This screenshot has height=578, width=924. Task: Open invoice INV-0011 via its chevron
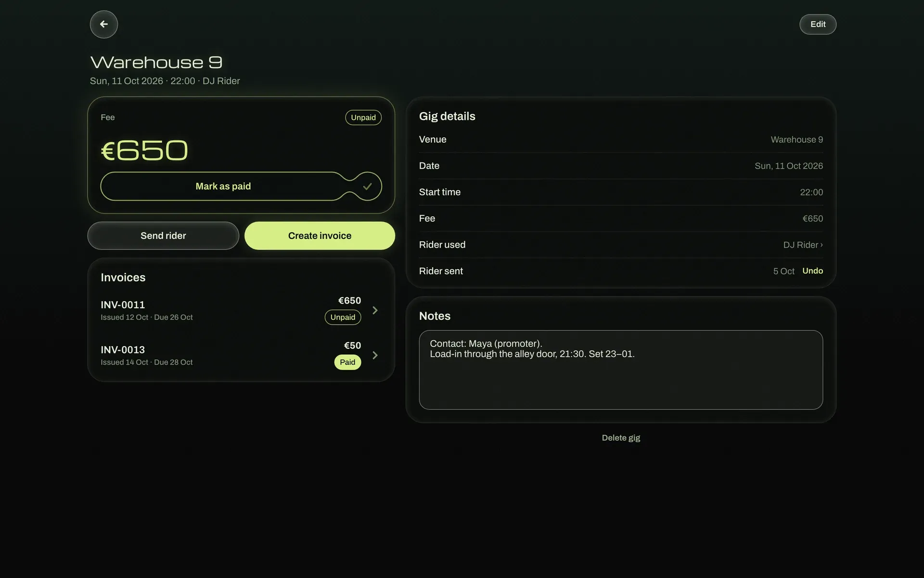coord(375,311)
